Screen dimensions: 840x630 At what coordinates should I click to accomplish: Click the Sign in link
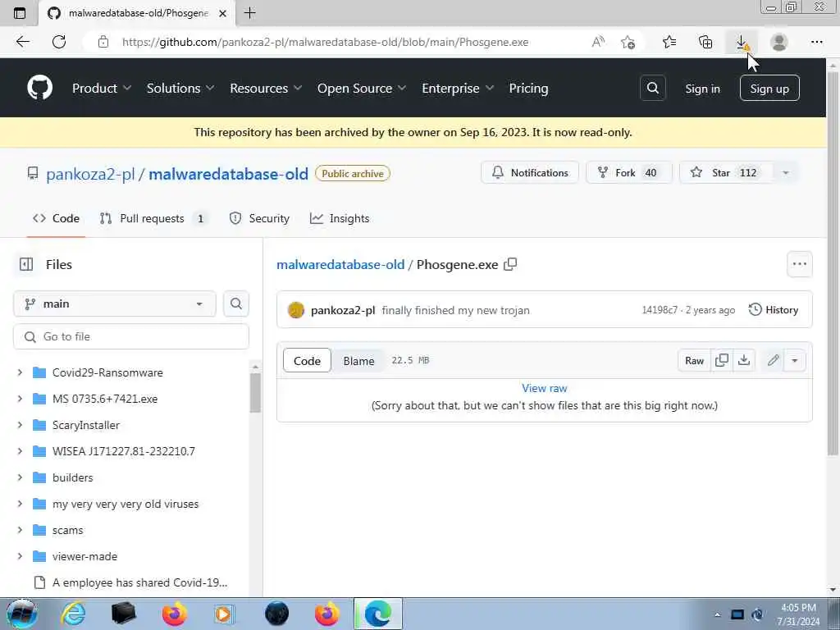[x=702, y=89]
